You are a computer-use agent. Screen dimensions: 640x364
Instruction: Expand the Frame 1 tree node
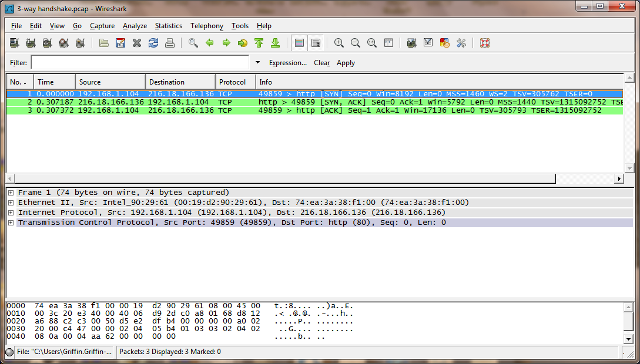click(11, 193)
